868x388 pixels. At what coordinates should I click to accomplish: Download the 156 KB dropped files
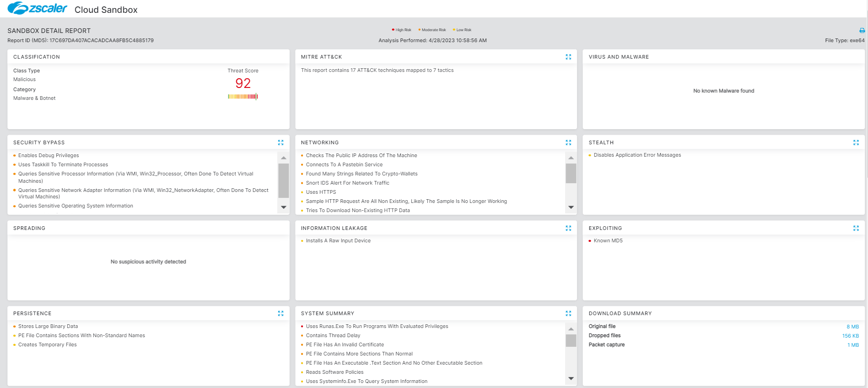(x=850, y=336)
